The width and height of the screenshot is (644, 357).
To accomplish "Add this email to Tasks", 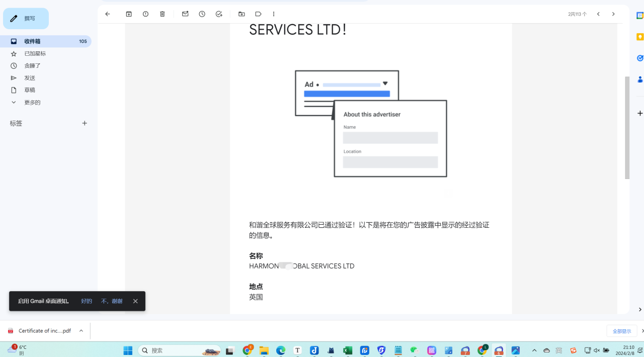I will click(x=219, y=14).
